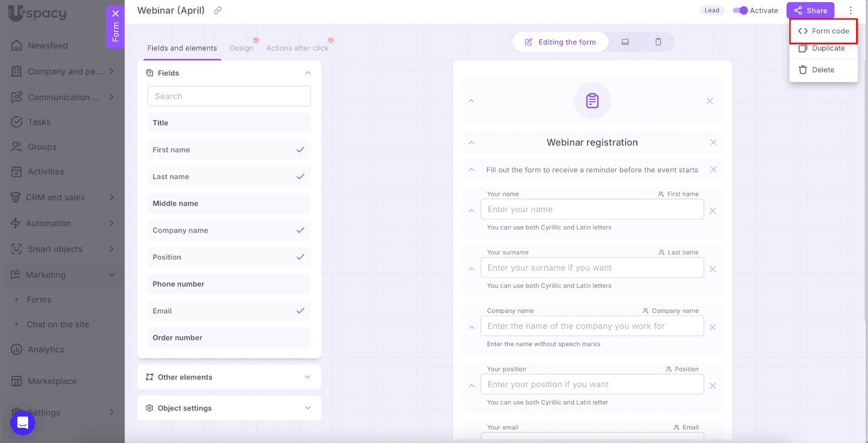Screen dimensions: 868x443
Task: Expand the Other elements section
Action: (308, 377)
